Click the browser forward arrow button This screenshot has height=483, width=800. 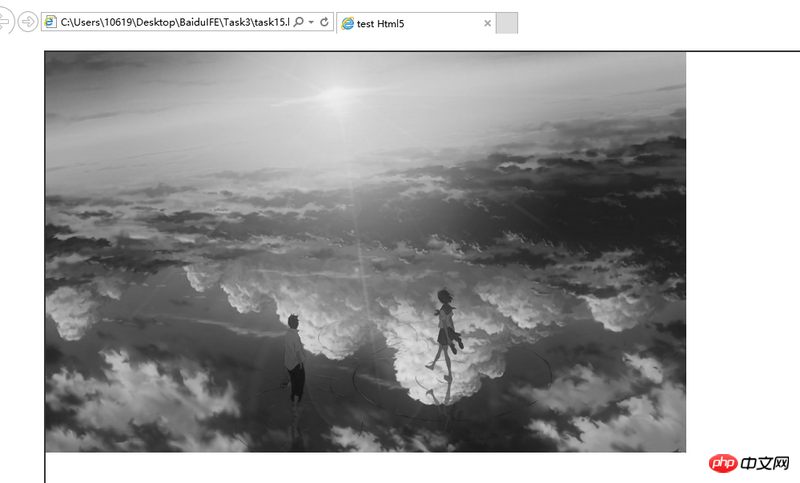(28, 22)
